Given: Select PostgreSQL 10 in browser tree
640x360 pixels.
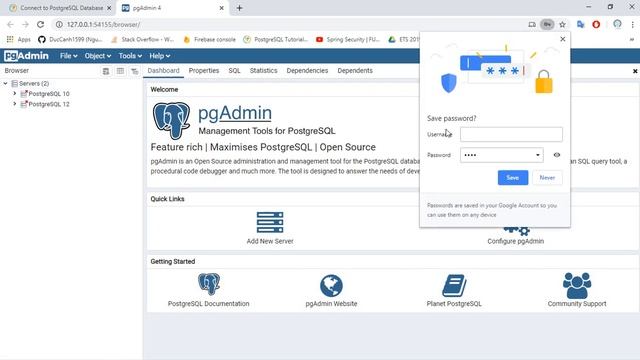Looking at the screenshot, I should 49,93.
